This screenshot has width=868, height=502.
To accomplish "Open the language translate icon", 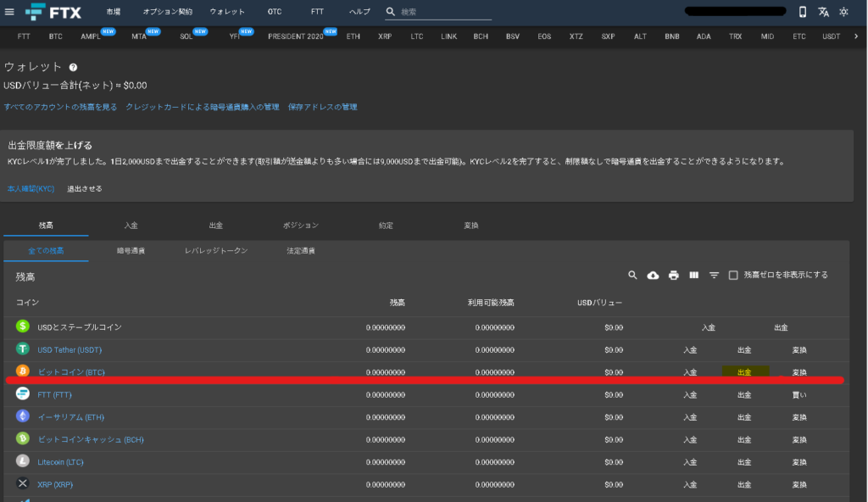I will pos(823,12).
